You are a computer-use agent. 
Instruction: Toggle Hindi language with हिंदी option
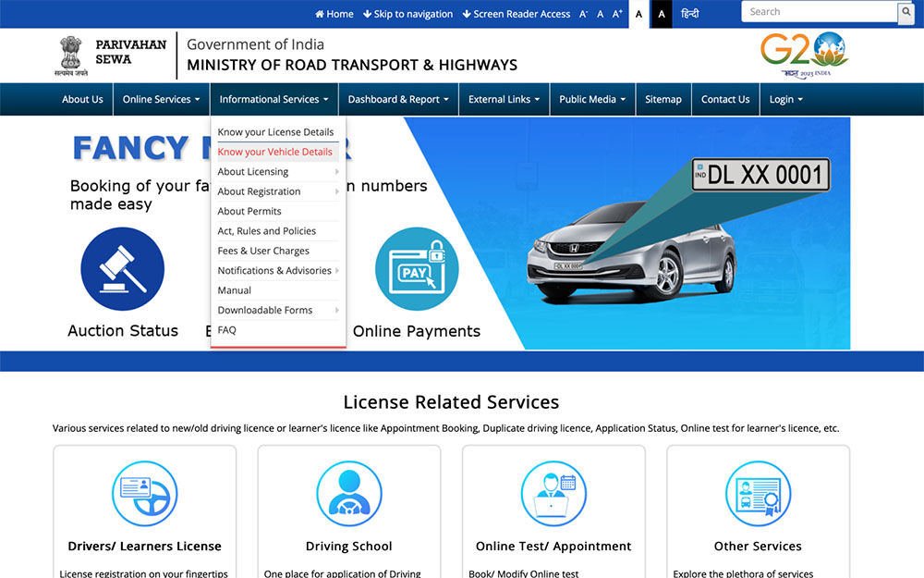689,14
